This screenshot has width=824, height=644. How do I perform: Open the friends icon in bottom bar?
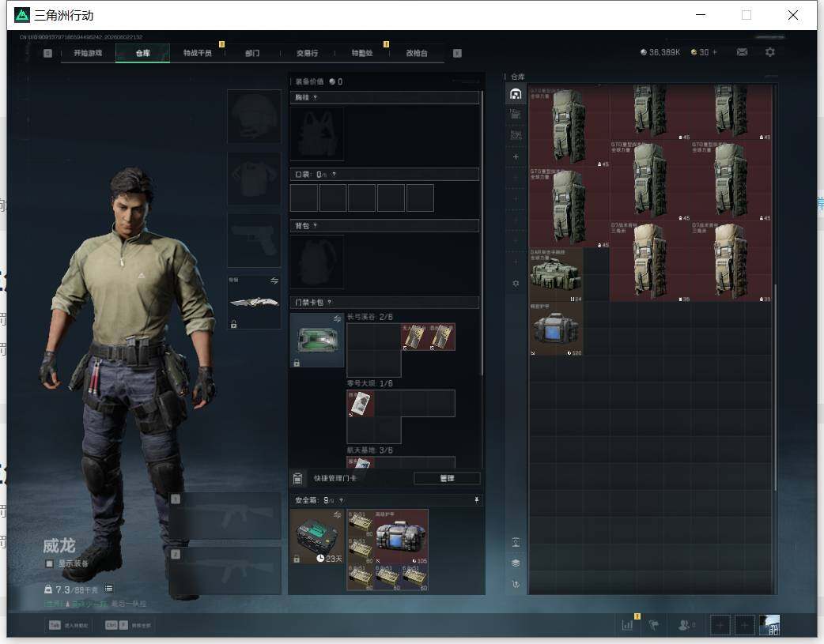tap(684, 625)
